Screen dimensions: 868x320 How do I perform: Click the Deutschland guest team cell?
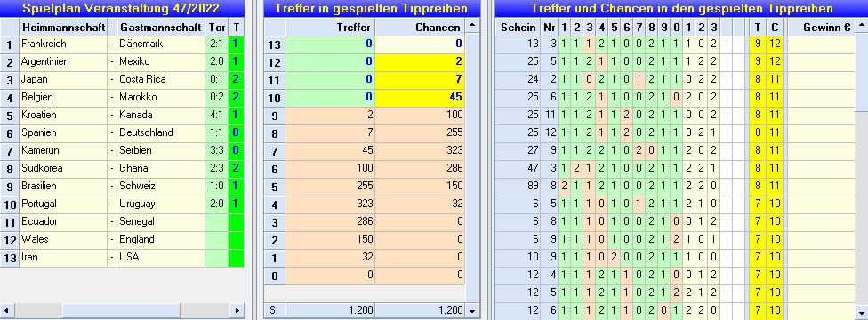[x=161, y=132]
